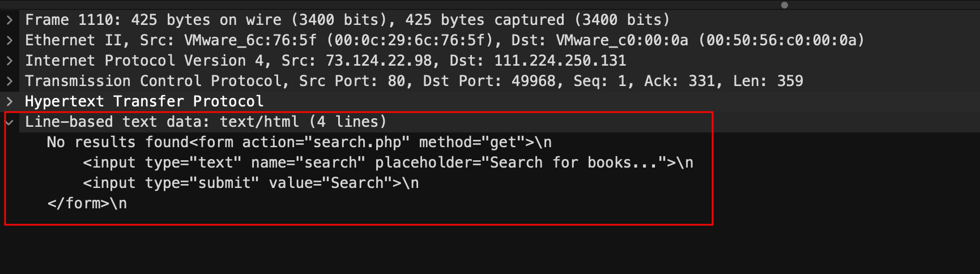Click the input type="text" search line
The image size is (980, 274).
387,162
